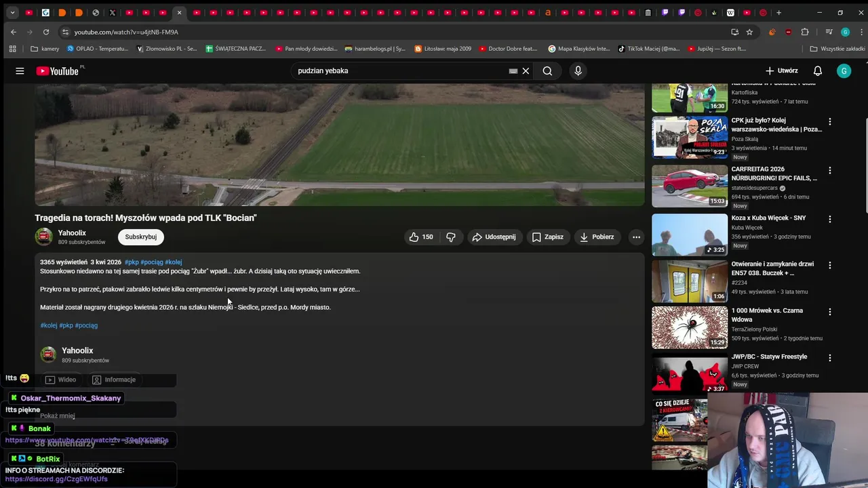
Task: Switch to the orange 'a' tab
Action: (548, 12)
